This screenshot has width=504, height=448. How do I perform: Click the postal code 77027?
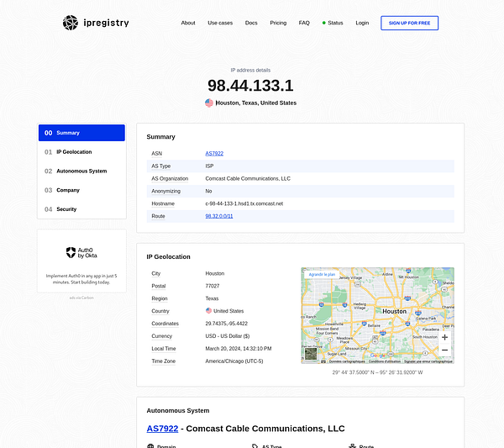coord(213,286)
